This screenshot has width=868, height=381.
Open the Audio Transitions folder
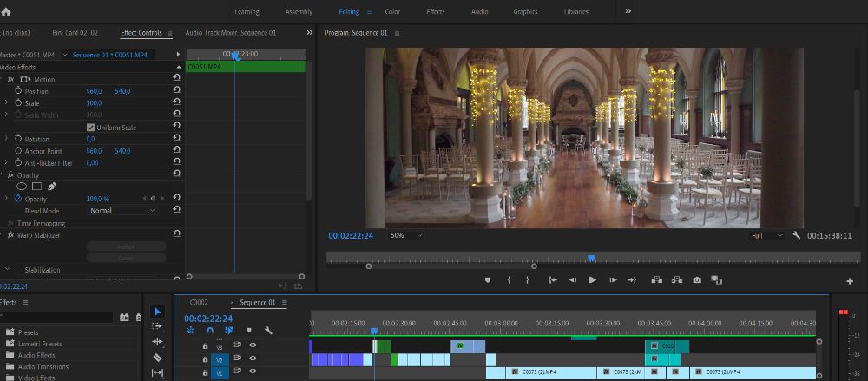pos(43,366)
